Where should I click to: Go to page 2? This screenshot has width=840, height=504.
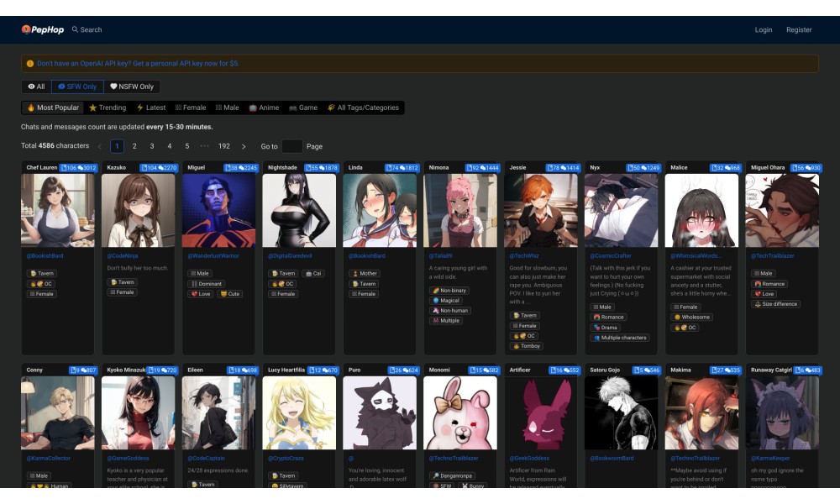pos(134,146)
